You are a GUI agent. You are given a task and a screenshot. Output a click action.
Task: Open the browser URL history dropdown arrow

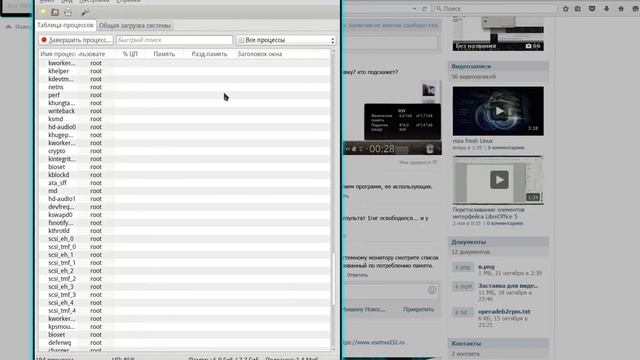tap(414, 9)
